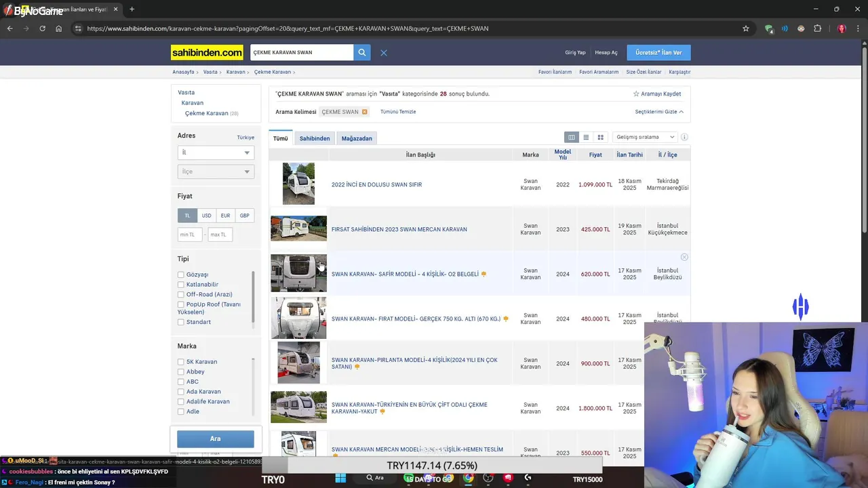Viewport: 868px width, 488px height.
Task: Check the Katlanabilir type checkbox
Action: pyautogui.click(x=181, y=285)
